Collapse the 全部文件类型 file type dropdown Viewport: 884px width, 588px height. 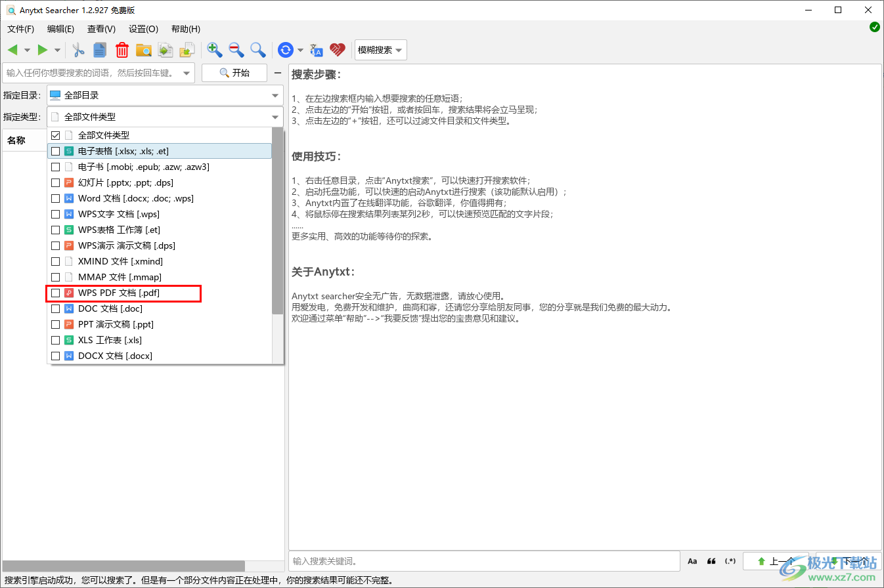[x=165, y=117]
